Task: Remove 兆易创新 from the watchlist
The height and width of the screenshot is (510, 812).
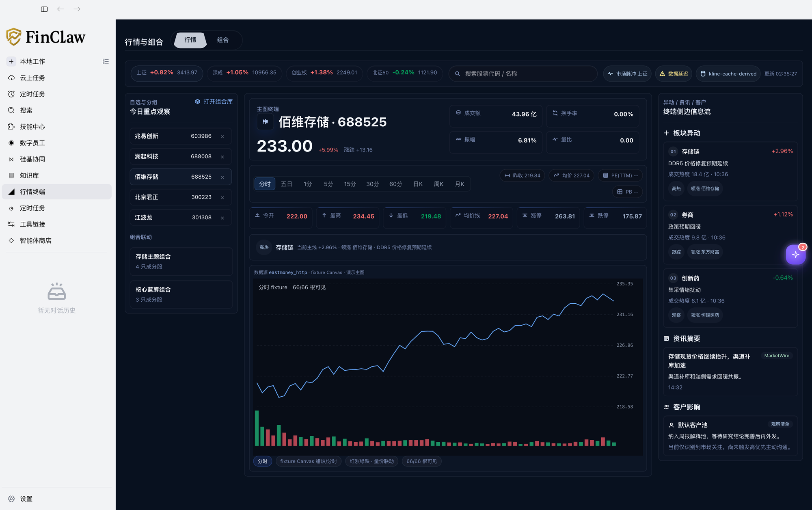Action: tap(222, 136)
